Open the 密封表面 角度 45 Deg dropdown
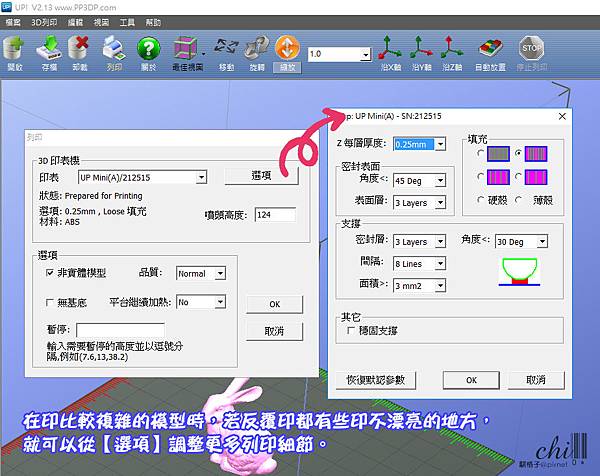This screenshot has height=476, width=600. coord(440,180)
